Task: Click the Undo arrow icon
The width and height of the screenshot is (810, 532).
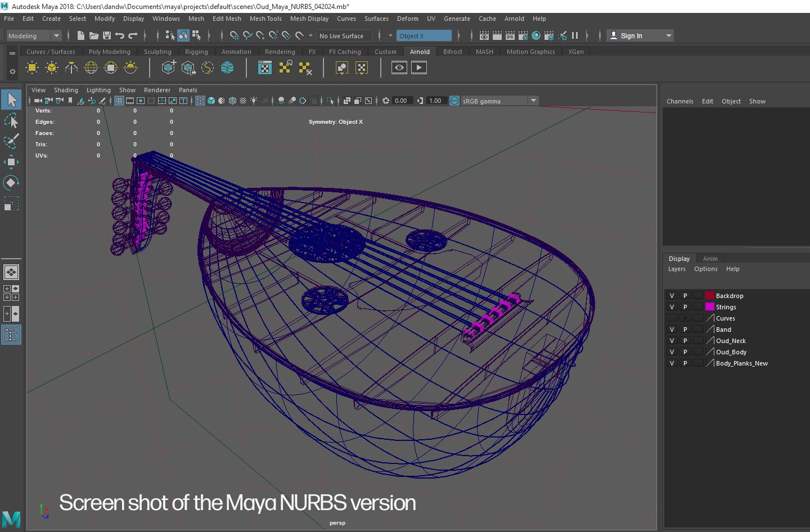Action: tap(120, 35)
